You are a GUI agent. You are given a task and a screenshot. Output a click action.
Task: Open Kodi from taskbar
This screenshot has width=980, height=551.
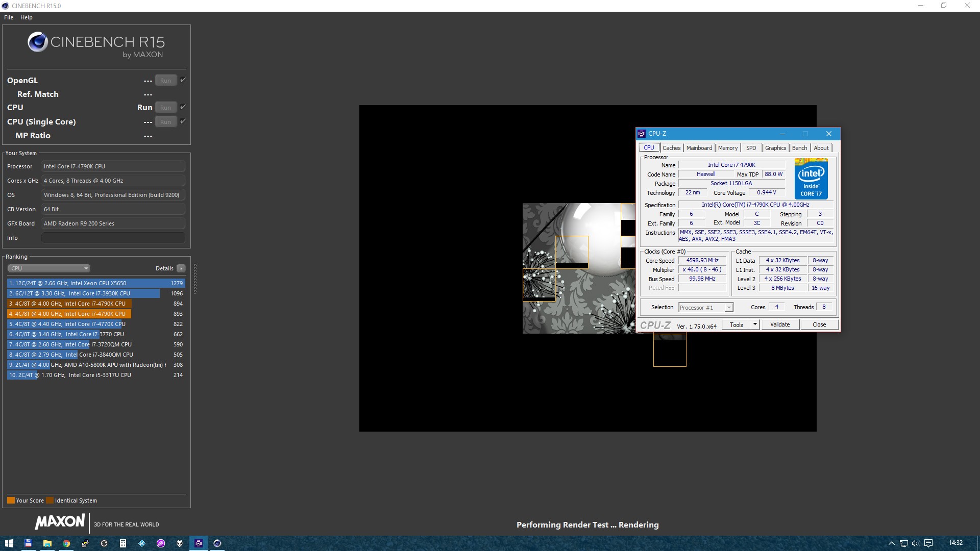pos(142,543)
